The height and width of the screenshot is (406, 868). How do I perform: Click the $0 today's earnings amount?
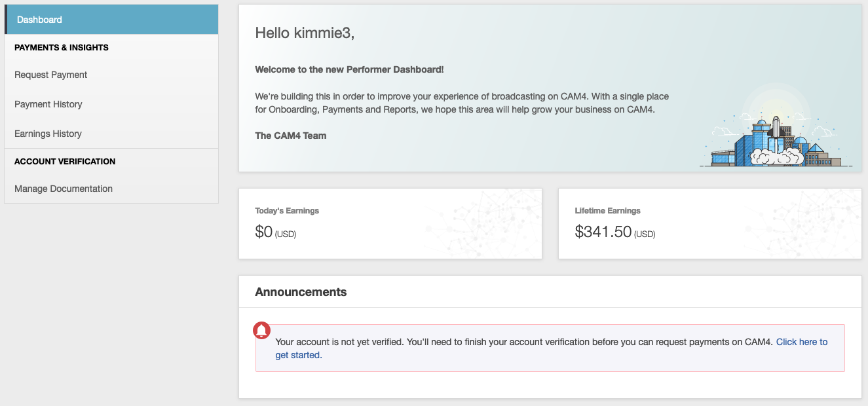(x=263, y=232)
